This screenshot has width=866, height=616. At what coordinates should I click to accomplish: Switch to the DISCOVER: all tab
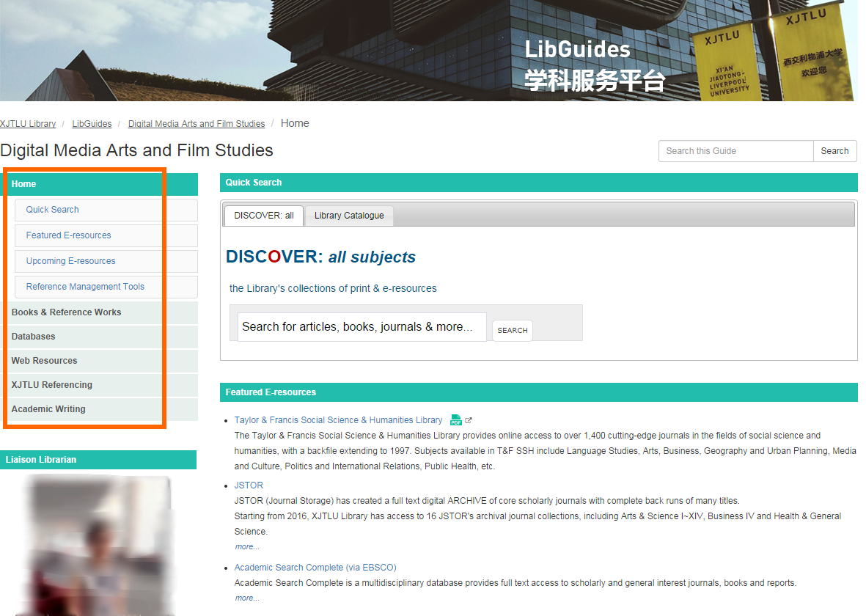click(x=264, y=216)
